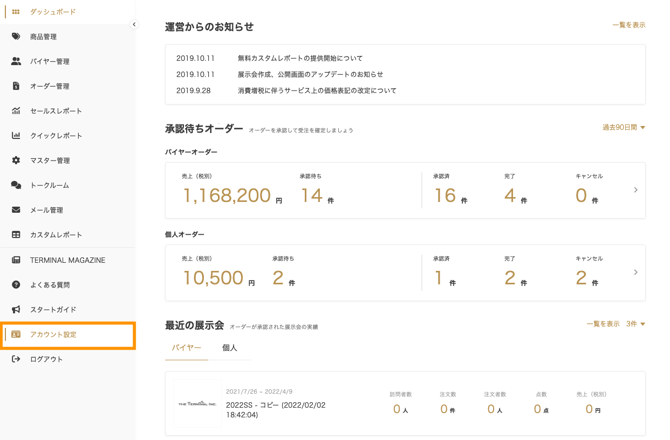Open アカウント設定 in the sidebar
The width and height of the screenshot is (670, 440).
pyautogui.click(x=68, y=334)
